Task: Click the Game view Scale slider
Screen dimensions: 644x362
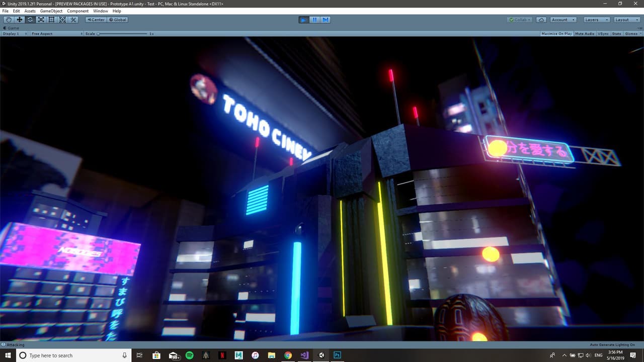Action: [x=123, y=34]
